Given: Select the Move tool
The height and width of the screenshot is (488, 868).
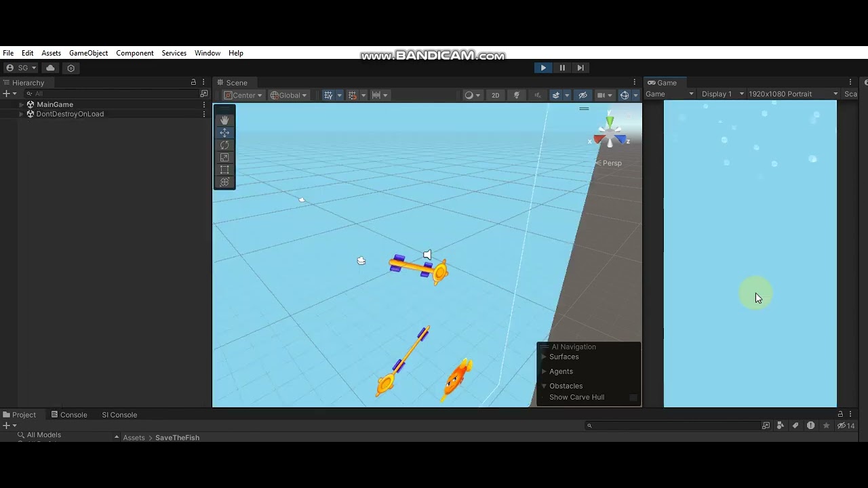Looking at the screenshot, I should point(224,133).
